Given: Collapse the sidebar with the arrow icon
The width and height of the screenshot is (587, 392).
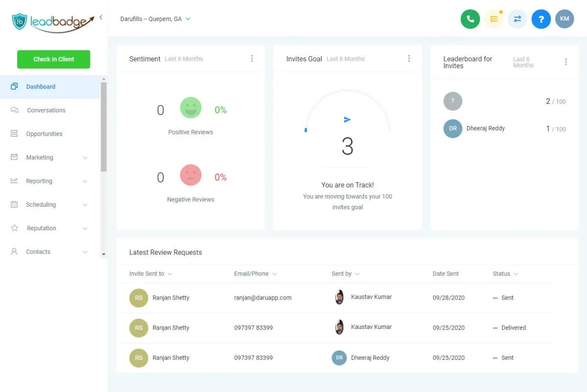Looking at the screenshot, I should pos(101,17).
